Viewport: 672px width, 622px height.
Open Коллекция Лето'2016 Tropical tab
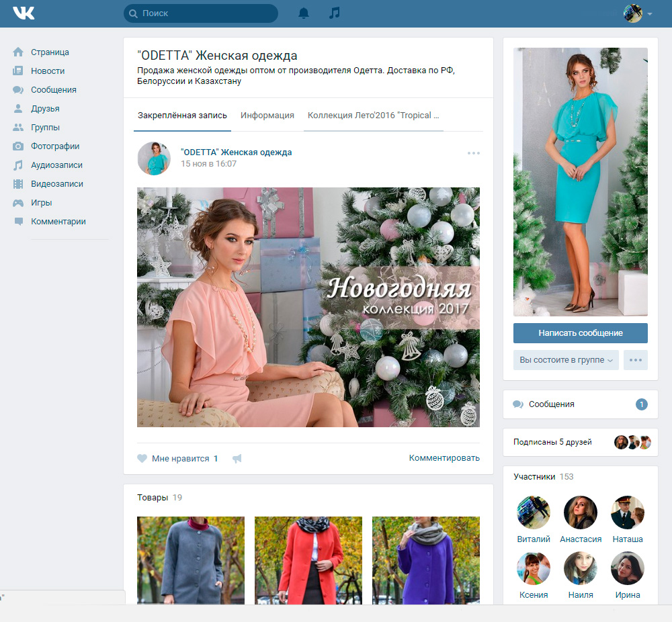[373, 116]
